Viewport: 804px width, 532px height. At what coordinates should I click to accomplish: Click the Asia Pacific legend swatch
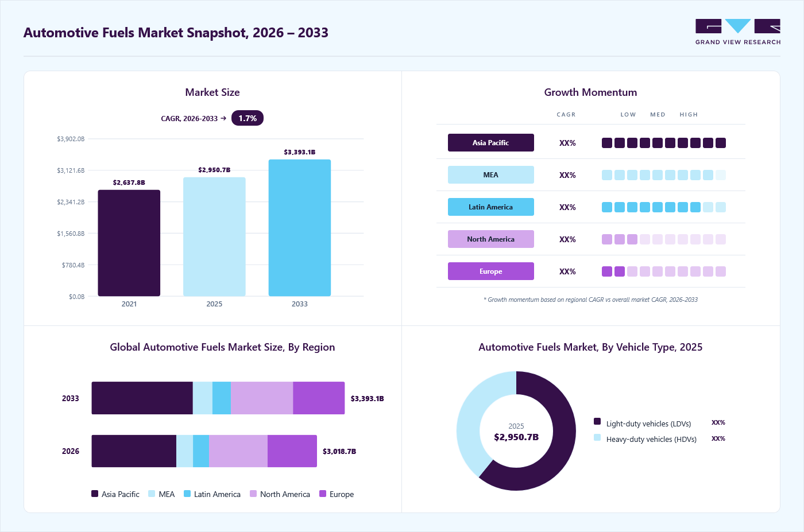coord(95,494)
